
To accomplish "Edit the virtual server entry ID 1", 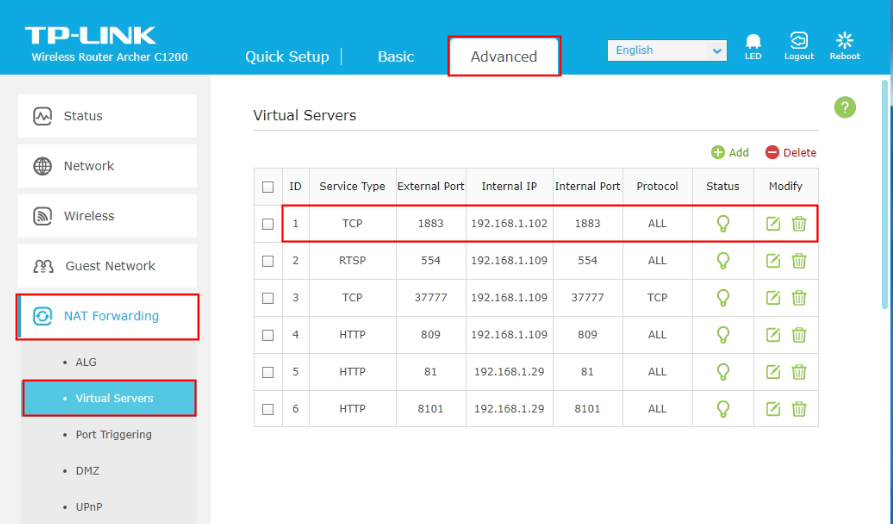I will [773, 224].
